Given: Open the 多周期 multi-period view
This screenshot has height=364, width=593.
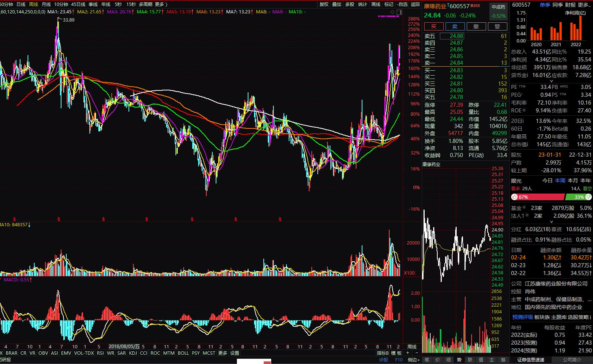Looking at the screenshot, I should (x=146, y=4).
